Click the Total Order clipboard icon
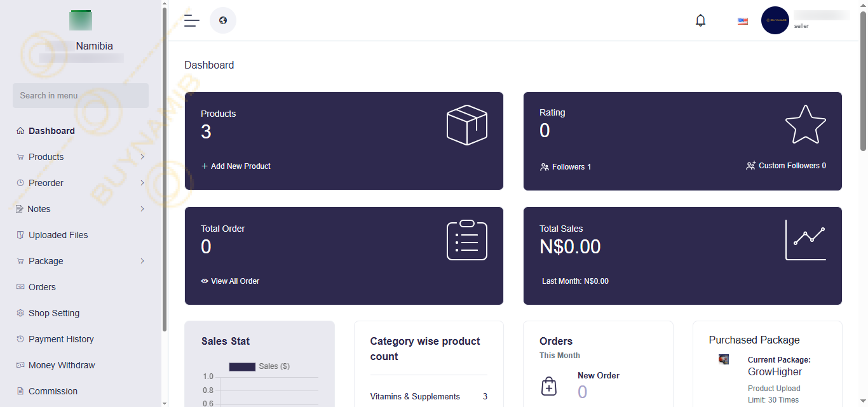The image size is (868, 407). coord(466,240)
